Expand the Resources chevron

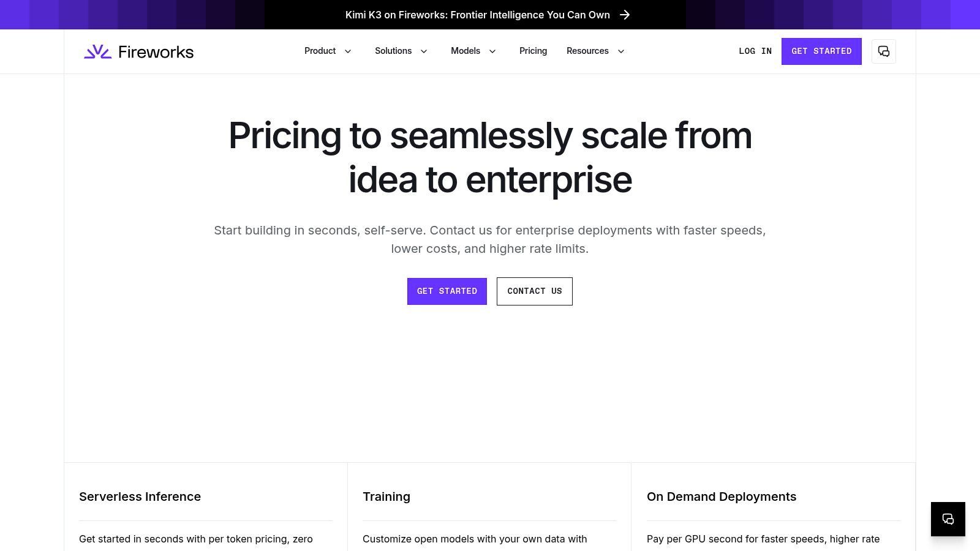click(620, 51)
